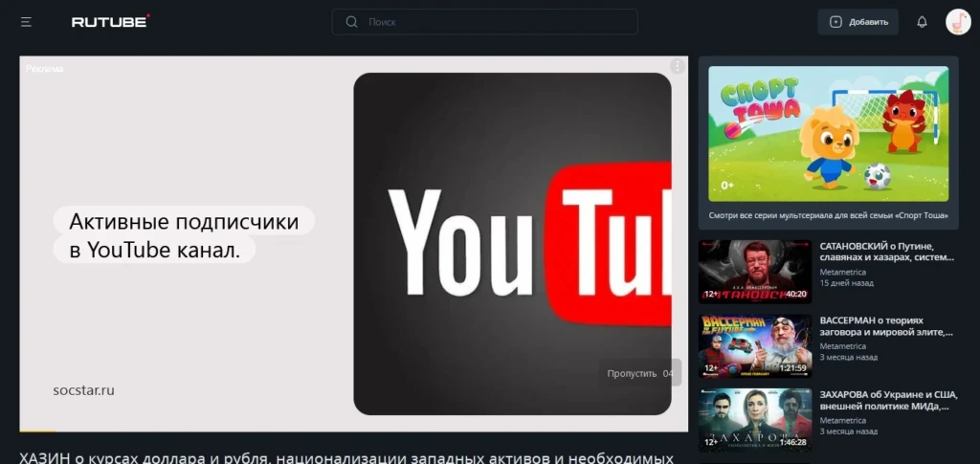980x464 pixels.
Task: Open the user profile avatar
Action: pyautogui.click(x=957, y=22)
